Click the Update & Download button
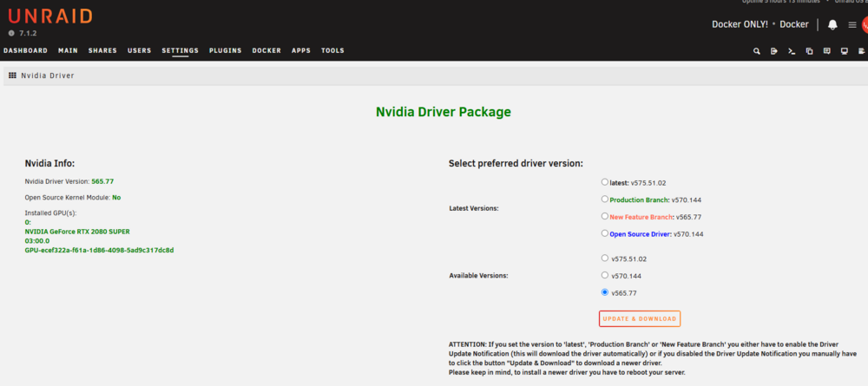Screen dimensions: 868x386 tap(640, 319)
